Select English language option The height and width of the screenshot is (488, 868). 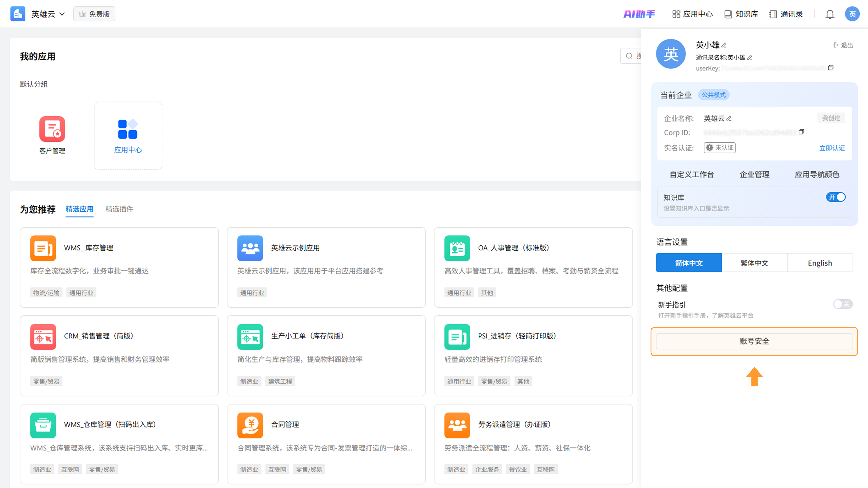[819, 263]
